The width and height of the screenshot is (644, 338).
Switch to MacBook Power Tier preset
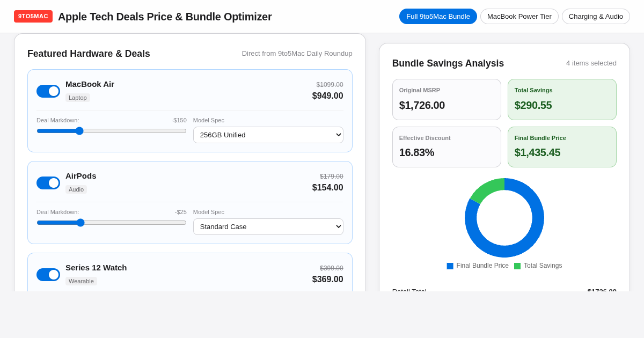coord(519,16)
